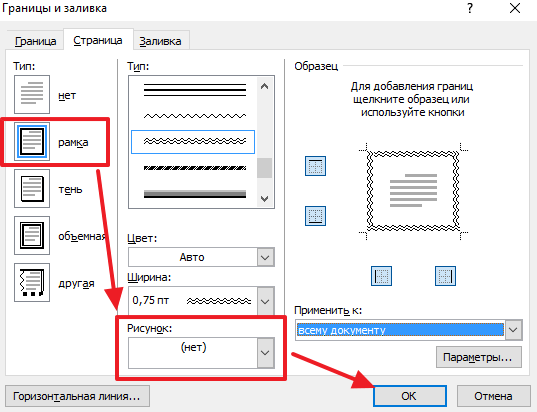Select the 'нет' border setting icon
The width and height of the screenshot is (537, 412).
(x=32, y=95)
